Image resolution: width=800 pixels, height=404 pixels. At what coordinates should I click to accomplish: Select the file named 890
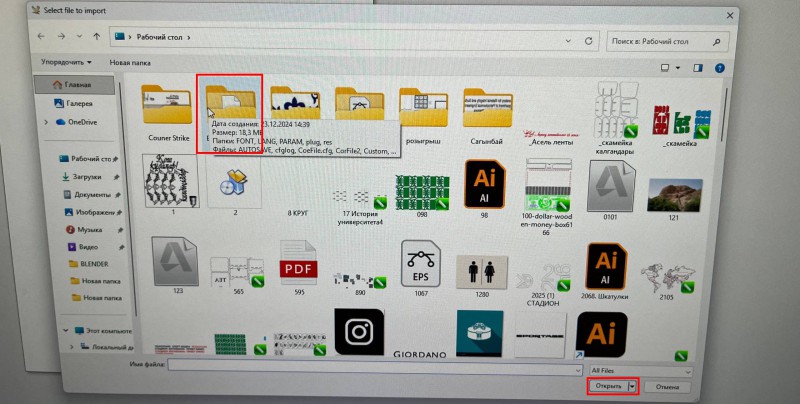360,282
